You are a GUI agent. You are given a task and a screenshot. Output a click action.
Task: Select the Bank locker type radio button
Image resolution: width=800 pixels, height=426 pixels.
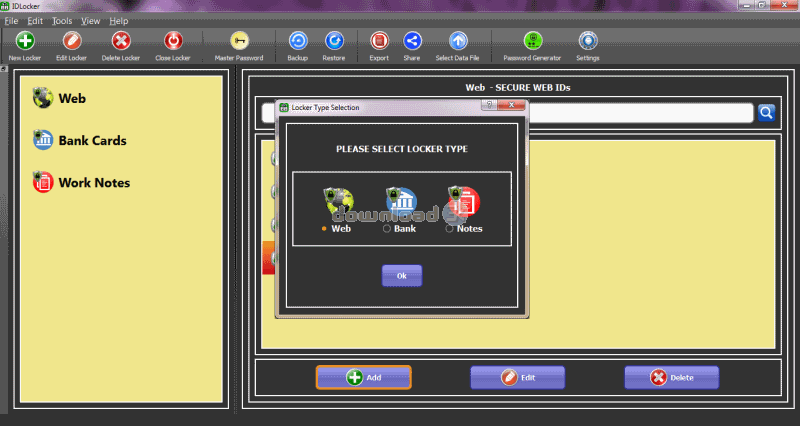pos(387,229)
